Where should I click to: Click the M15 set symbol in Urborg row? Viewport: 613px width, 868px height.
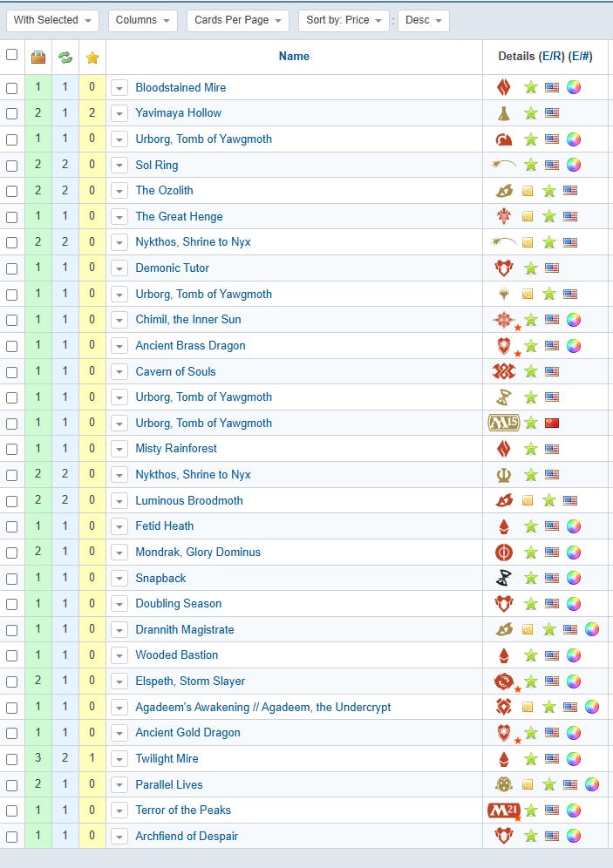point(503,423)
